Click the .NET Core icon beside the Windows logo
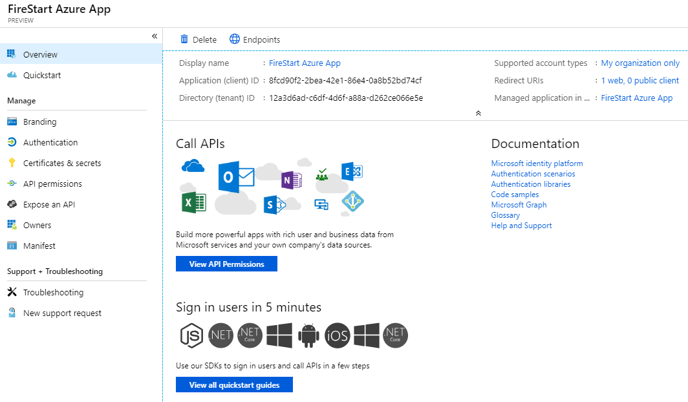Viewport: 688px width, 402px height. (250, 335)
